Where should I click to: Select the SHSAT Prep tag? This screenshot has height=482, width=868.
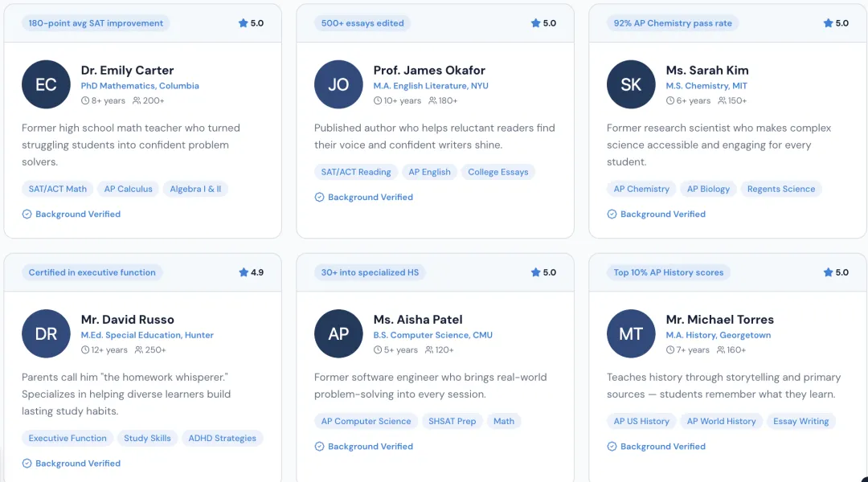pos(452,421)
